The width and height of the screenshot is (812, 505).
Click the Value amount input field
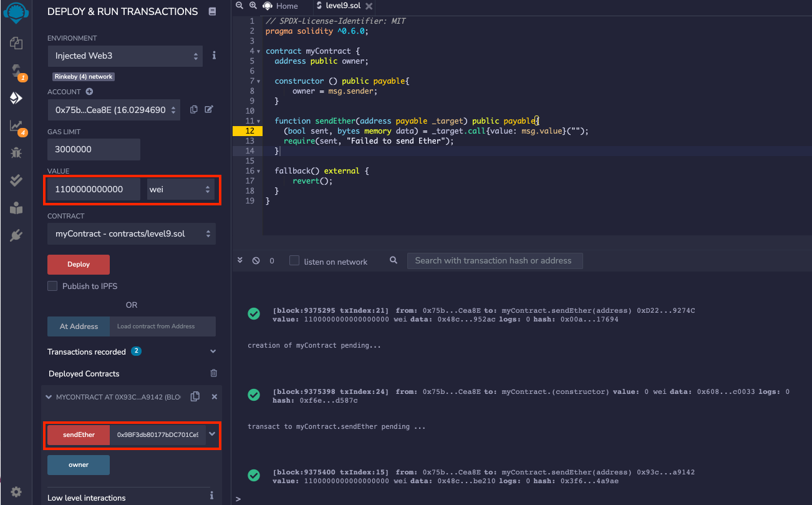(94, 189)
